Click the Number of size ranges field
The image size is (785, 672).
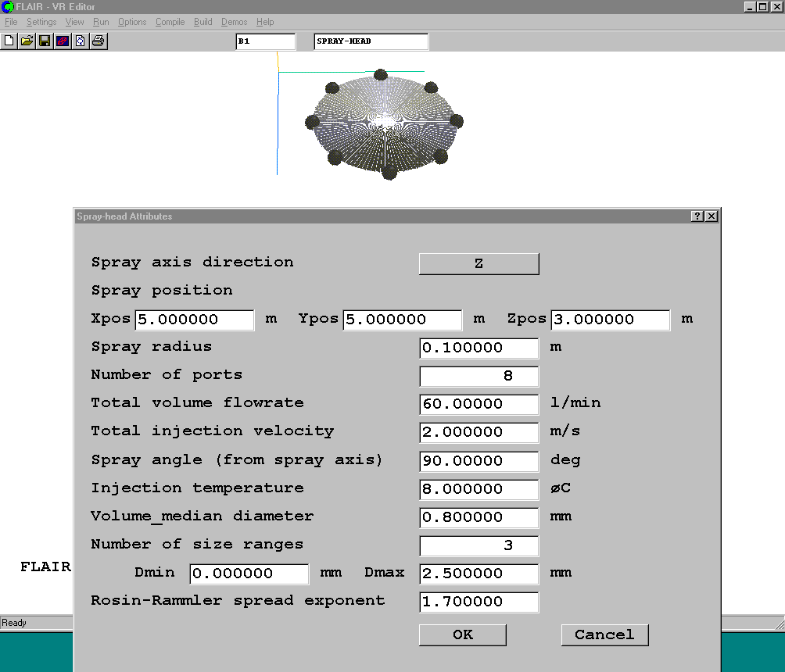479,545
